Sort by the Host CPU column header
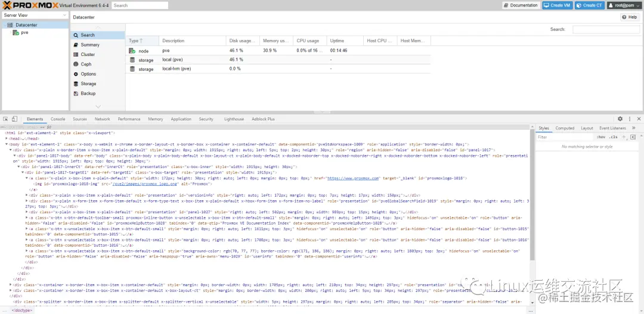This screenshot has width=644, height=314. (380, 41)
